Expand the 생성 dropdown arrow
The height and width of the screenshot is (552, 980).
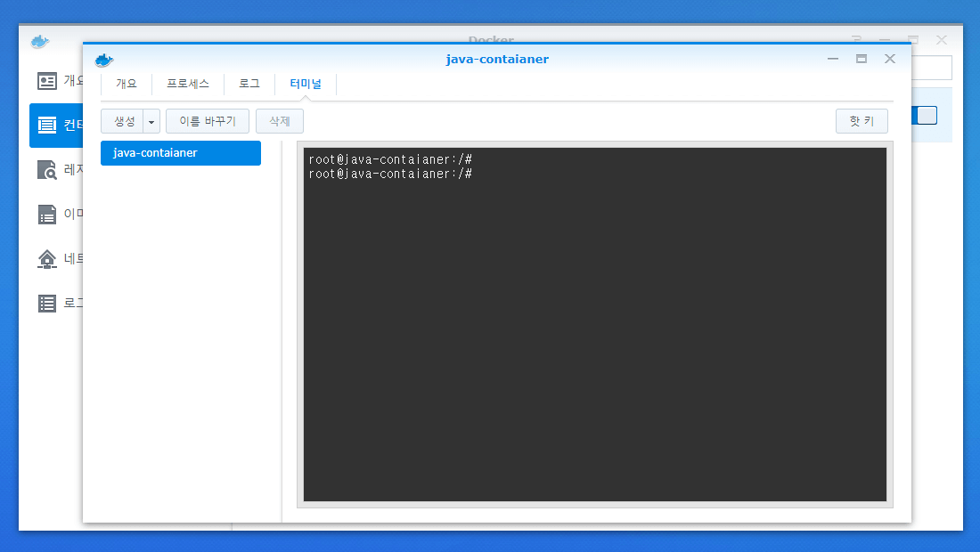pos(151,121)
